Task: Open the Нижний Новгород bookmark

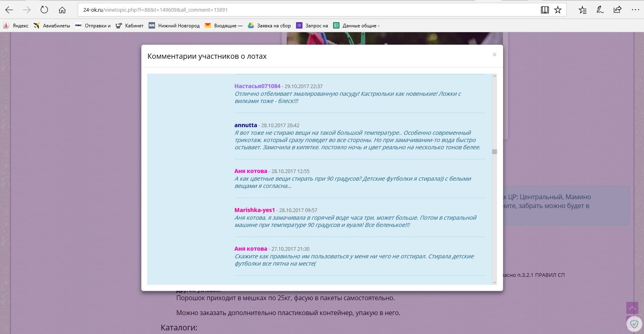Action: coord(174,26)
